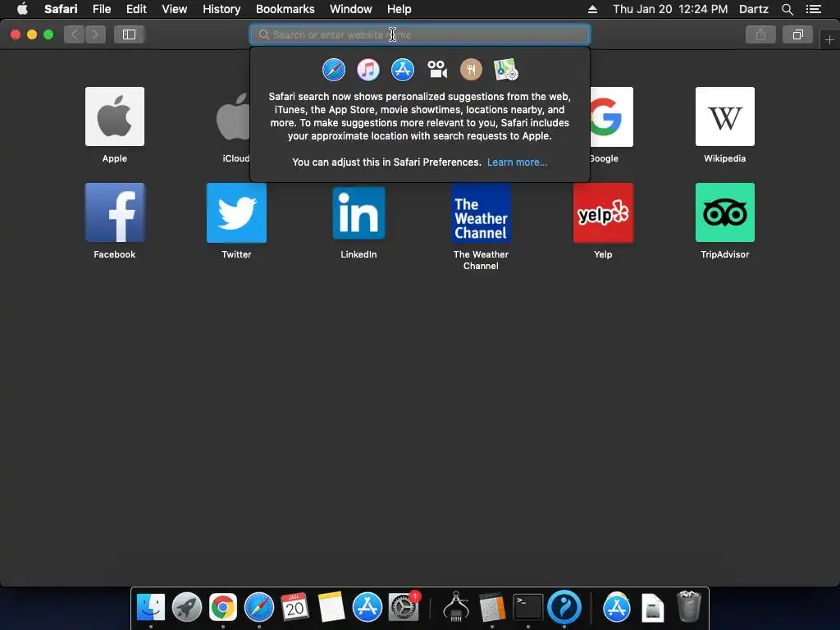
Task: Open the Edit menu
Action: (x=136, y=9)
